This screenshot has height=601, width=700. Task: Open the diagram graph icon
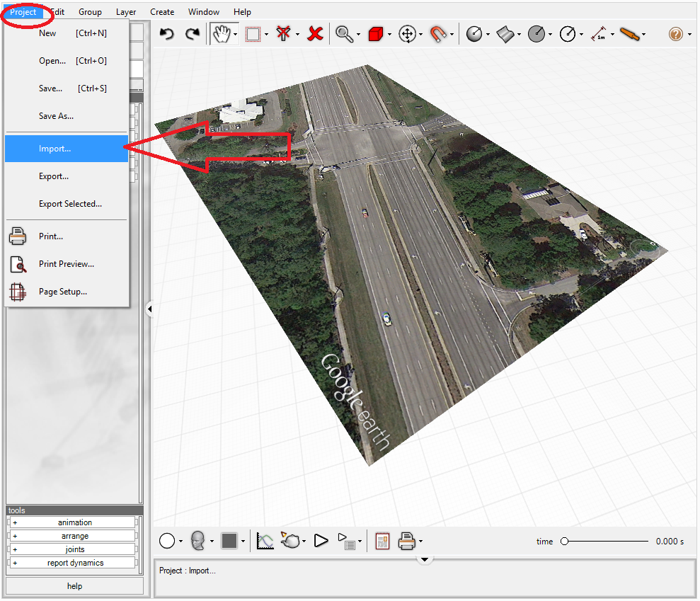265,541
